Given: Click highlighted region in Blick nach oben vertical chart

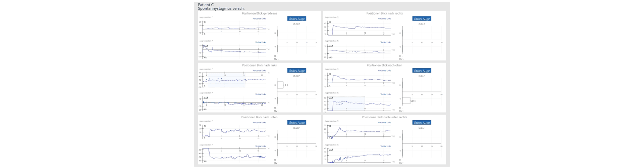Looking at the screenshot, I should coord(349,103).
